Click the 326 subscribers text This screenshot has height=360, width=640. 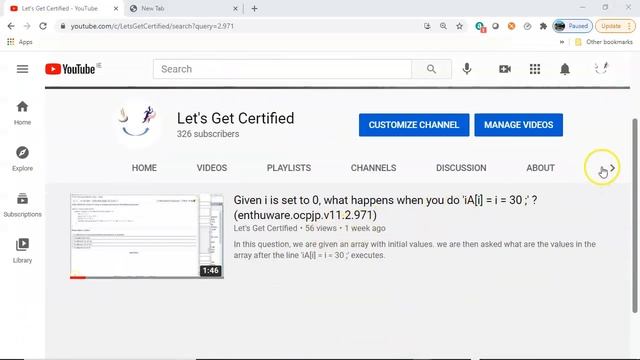pyautogui.click(x=208, y=134)
